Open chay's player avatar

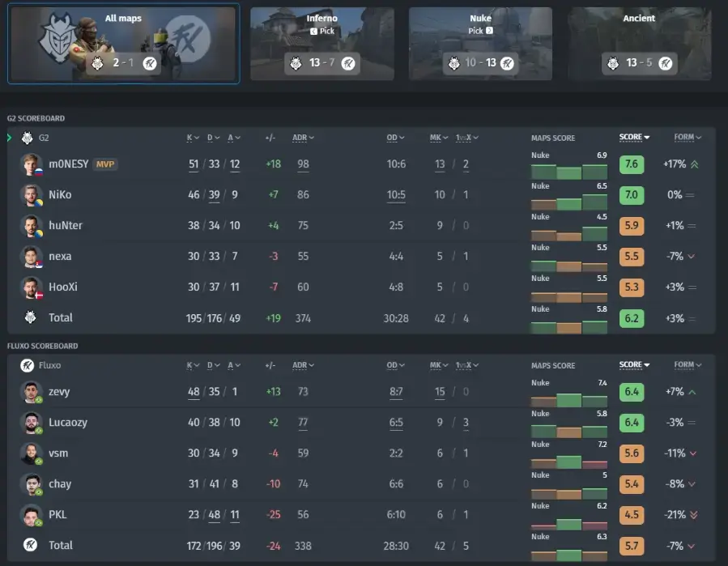point(31,484)
